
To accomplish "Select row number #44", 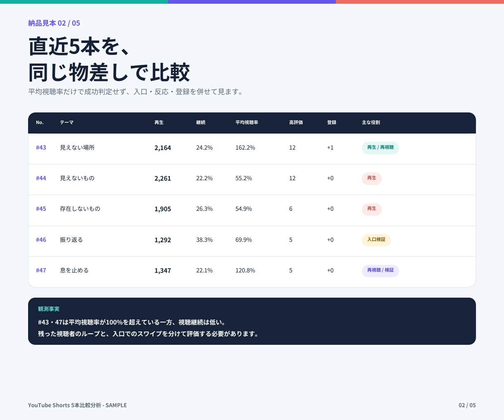I will [41, 178].
